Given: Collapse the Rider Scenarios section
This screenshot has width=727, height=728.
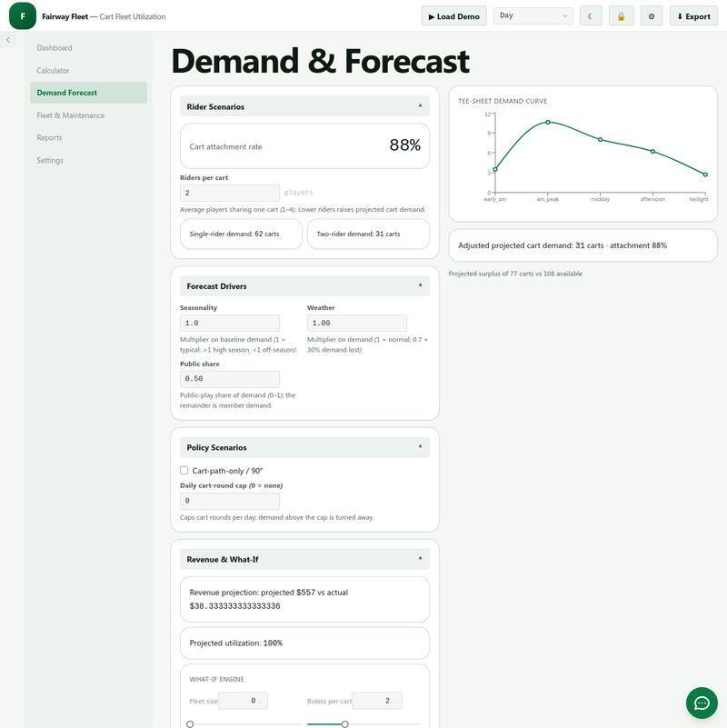Looking at the screenshot, I should [304, 106].
